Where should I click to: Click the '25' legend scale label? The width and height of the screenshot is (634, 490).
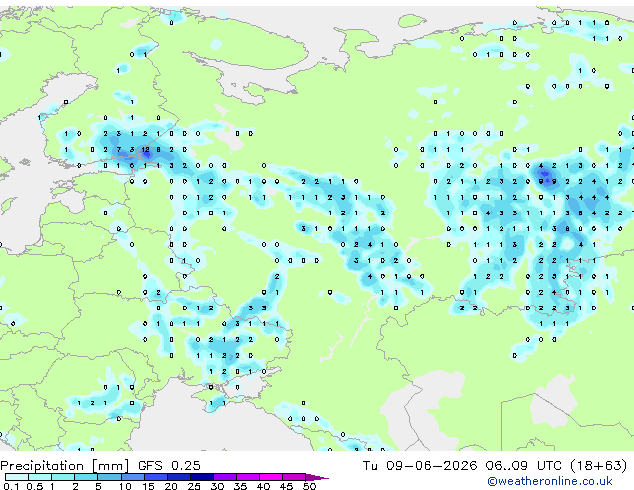click(194, 486)
